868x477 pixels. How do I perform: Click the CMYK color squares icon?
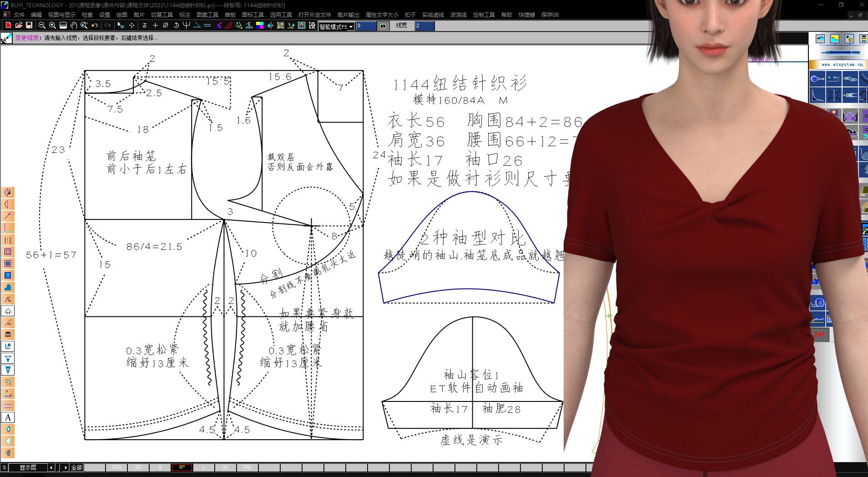(x=260, y=25)
